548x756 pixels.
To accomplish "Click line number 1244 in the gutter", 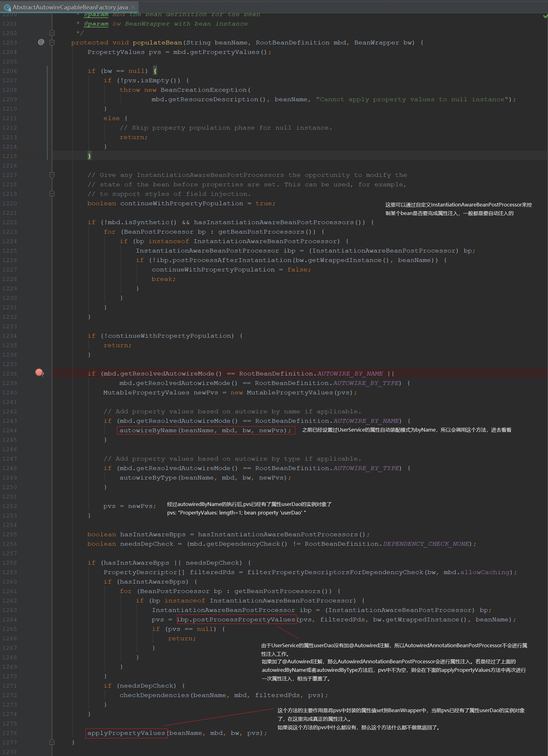I will (9, 430).
